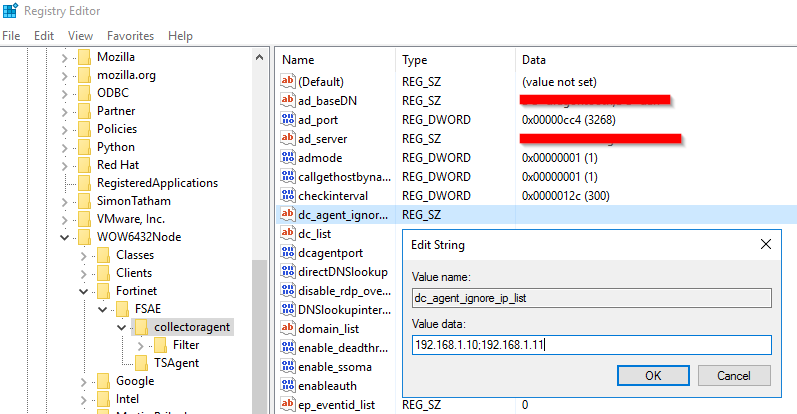Select the (Default) value icon

point(289,82)
